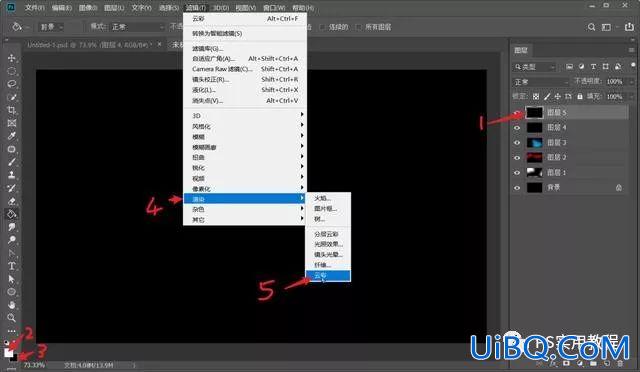Hide 图层 4 using its eye icon
Screen dimensions: 640x372
[x=517, y=128]
